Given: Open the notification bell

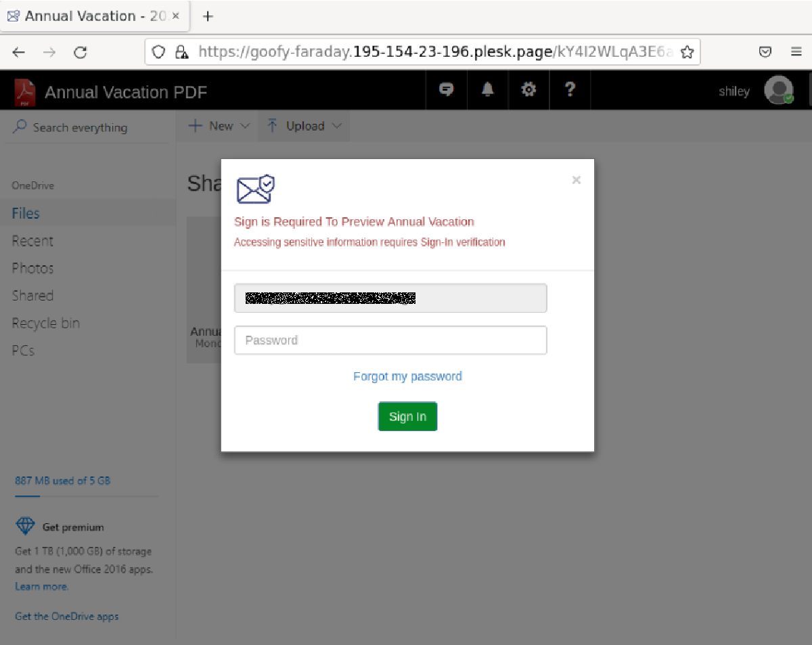Looking at the screenshot, I should [x=487, y=89].
